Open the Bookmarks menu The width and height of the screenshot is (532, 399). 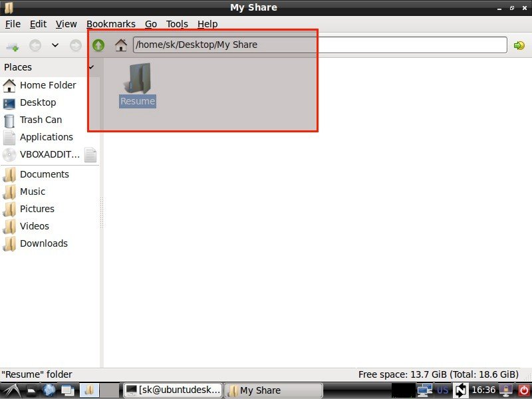111,24
